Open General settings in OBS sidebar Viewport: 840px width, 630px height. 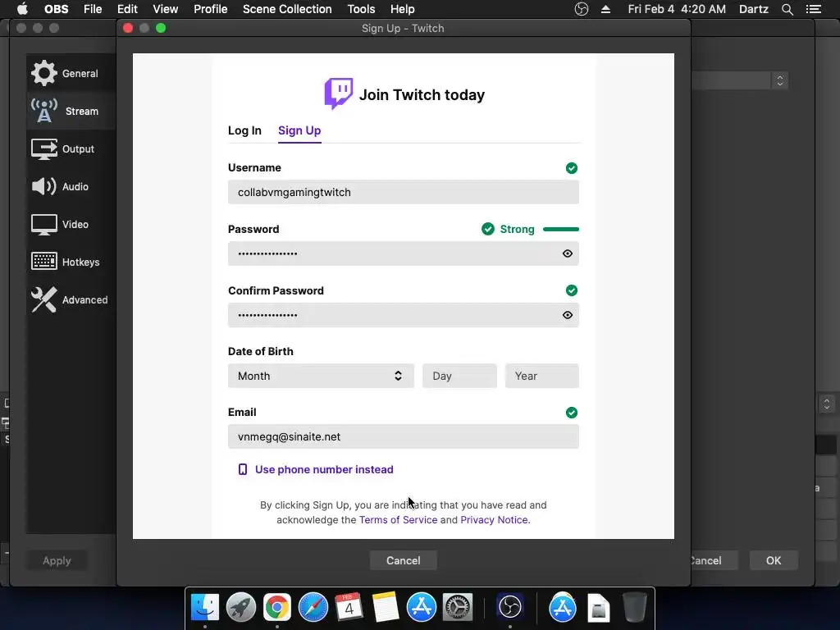(x=71, y=73)
